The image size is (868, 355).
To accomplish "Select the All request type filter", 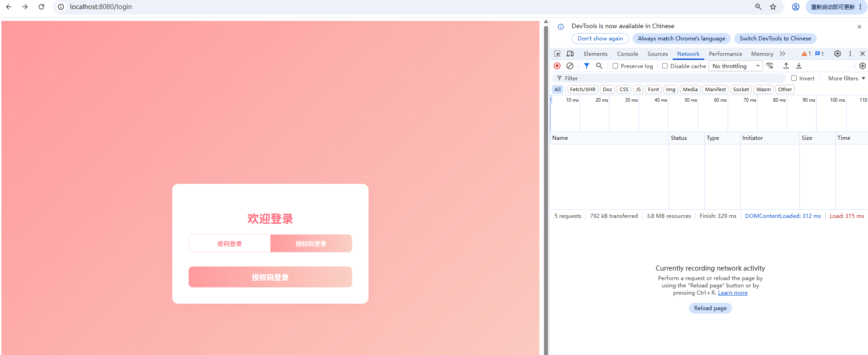I will 558,89.
